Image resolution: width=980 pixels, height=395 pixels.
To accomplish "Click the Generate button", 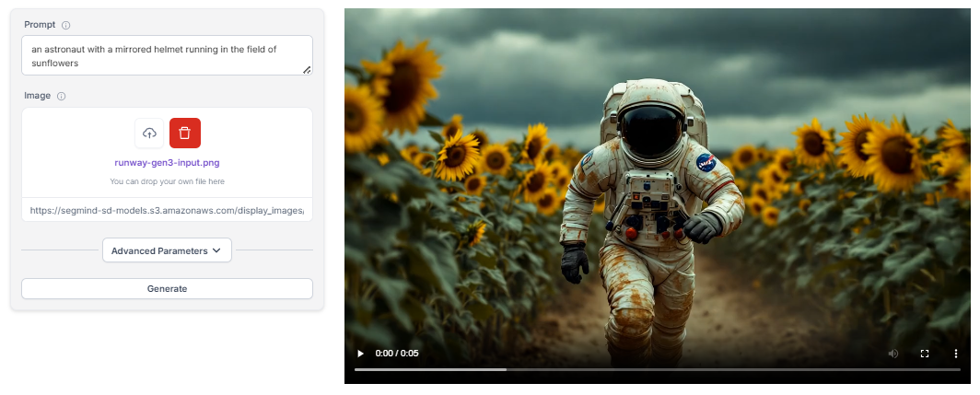I will (167, 289).
